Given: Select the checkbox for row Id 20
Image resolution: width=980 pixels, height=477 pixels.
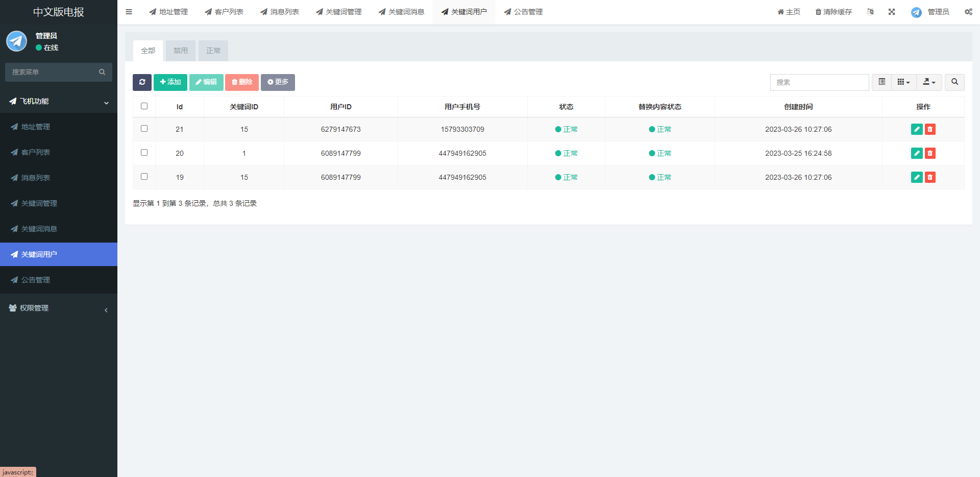Looking at the screenshot, I should click(144, 153).
